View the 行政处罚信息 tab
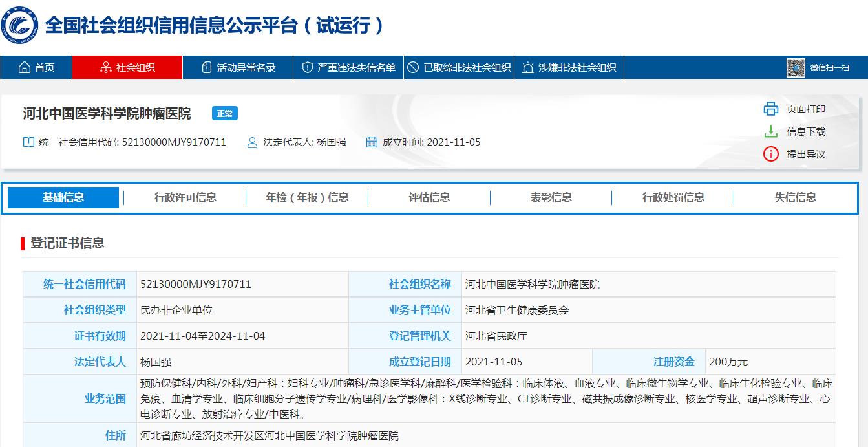The width and height of the screenshot is (868, 447). 674,198
